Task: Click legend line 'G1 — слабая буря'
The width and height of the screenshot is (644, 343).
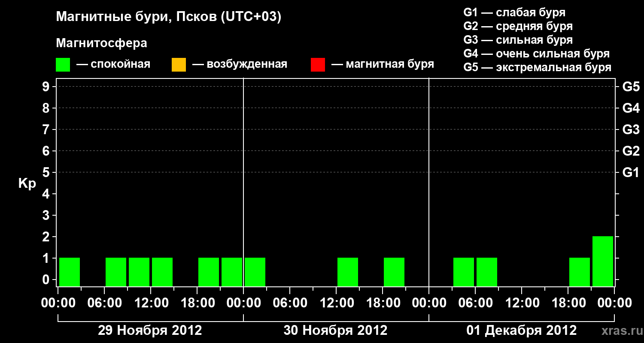Action: pos(514,12)
